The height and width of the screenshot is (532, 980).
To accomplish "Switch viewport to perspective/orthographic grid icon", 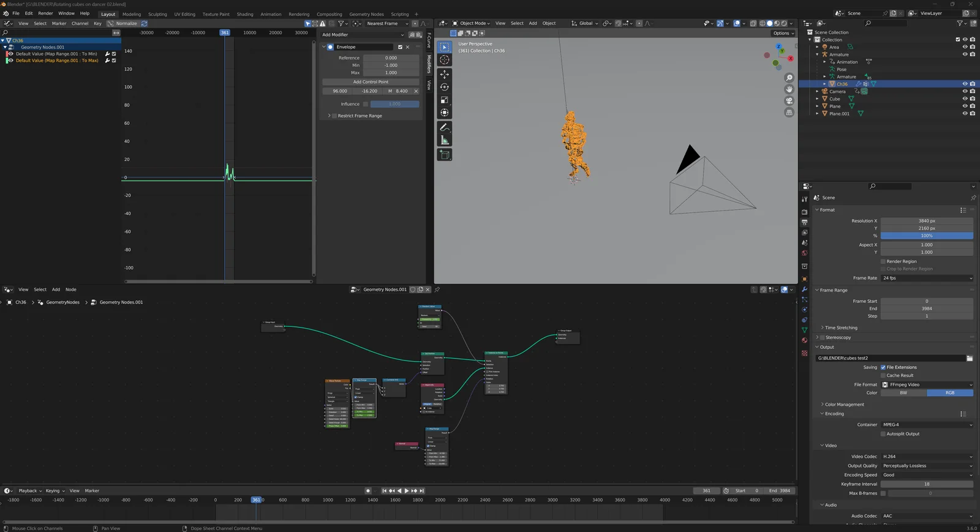I will [789, 113].
